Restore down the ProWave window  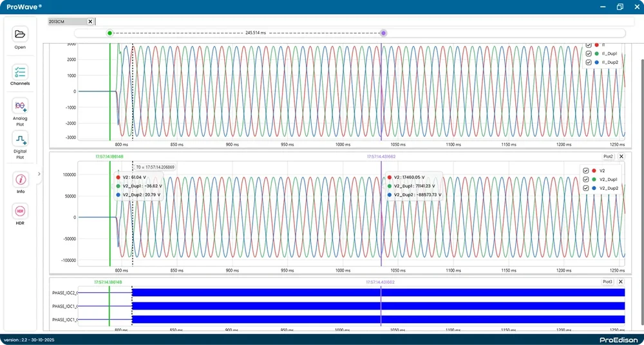[620, 7]
